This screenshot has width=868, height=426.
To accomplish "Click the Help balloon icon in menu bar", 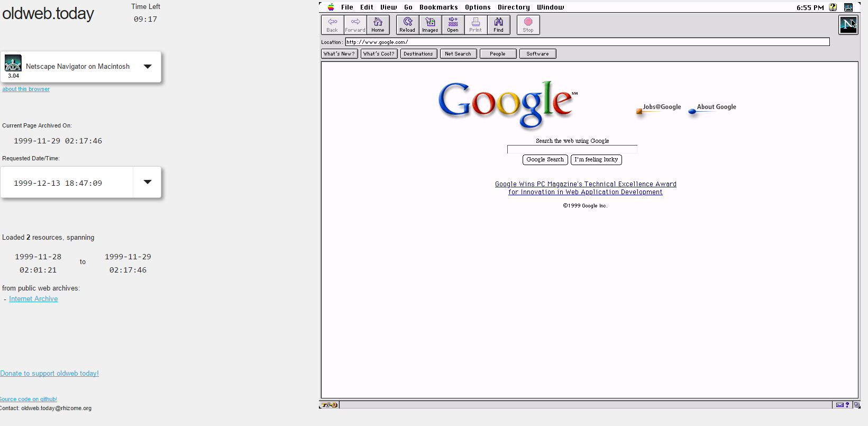I will click(x=833, y=7).
